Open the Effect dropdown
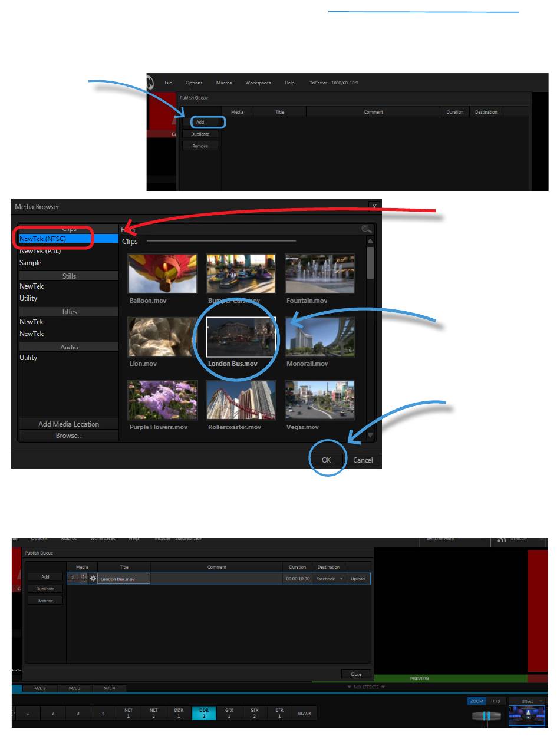Screen dimensions: 560x739 (x=527, y=701)
